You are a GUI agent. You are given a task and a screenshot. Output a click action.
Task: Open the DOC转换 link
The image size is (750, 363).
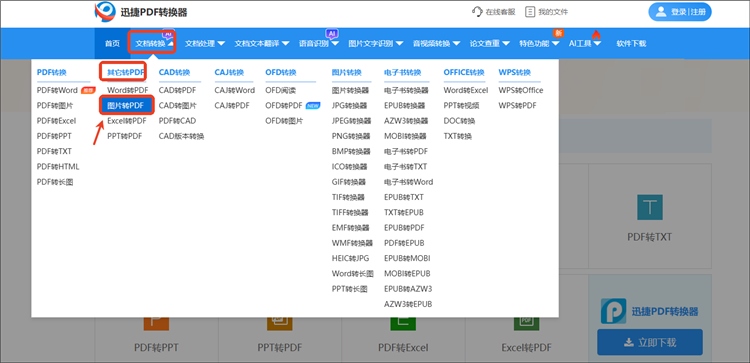460,121
